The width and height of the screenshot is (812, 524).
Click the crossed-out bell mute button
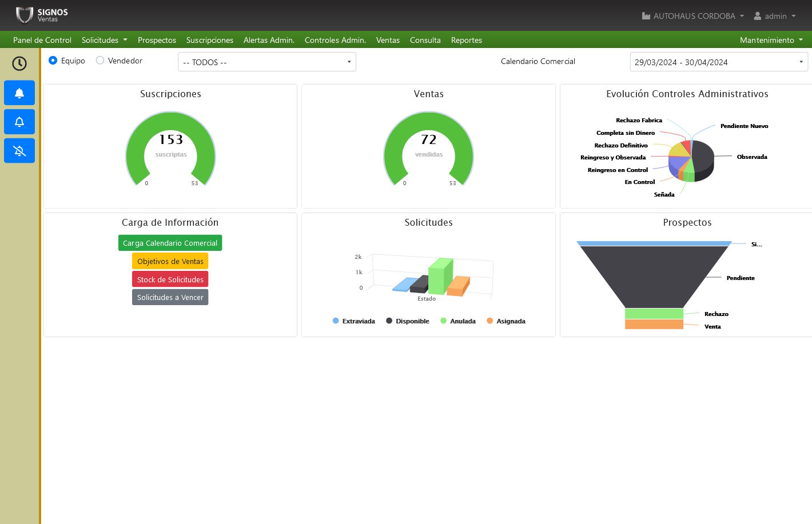(x=19, y=151)
